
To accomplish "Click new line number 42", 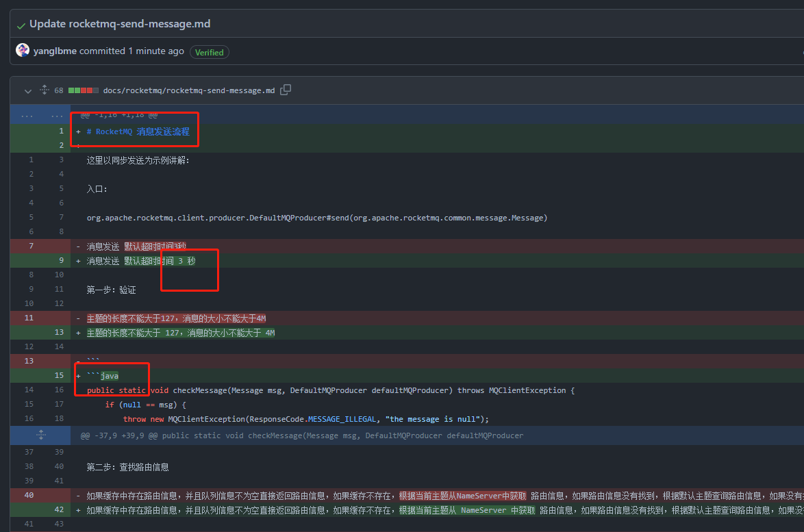I will (59, 509).
